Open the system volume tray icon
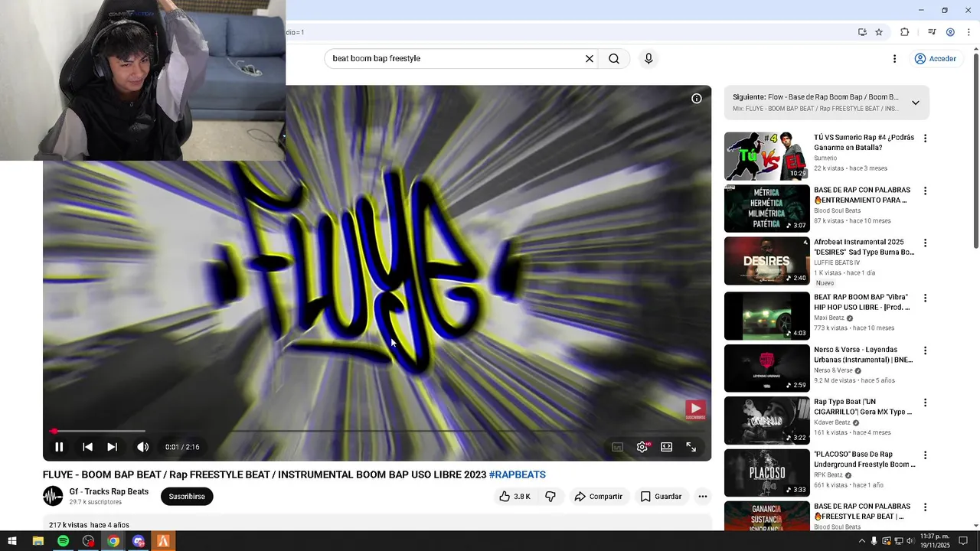The width and height of the screenshot is (980, 551). 910,541
